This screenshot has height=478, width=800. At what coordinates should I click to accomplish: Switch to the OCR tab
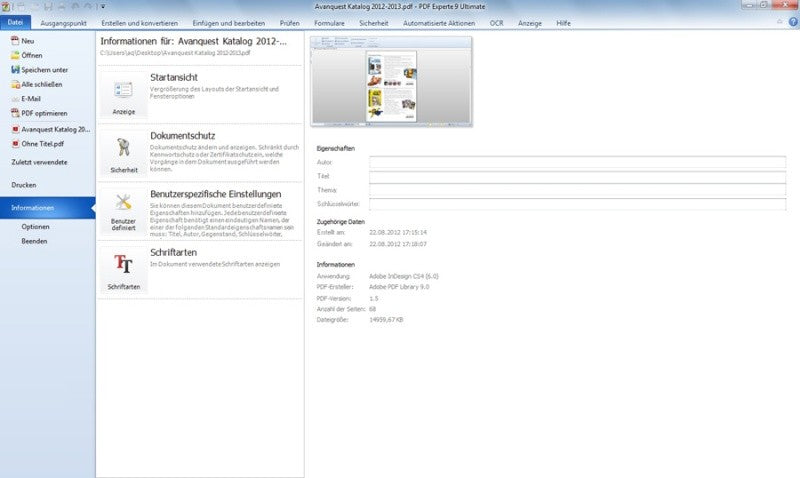tap(496, 23)
